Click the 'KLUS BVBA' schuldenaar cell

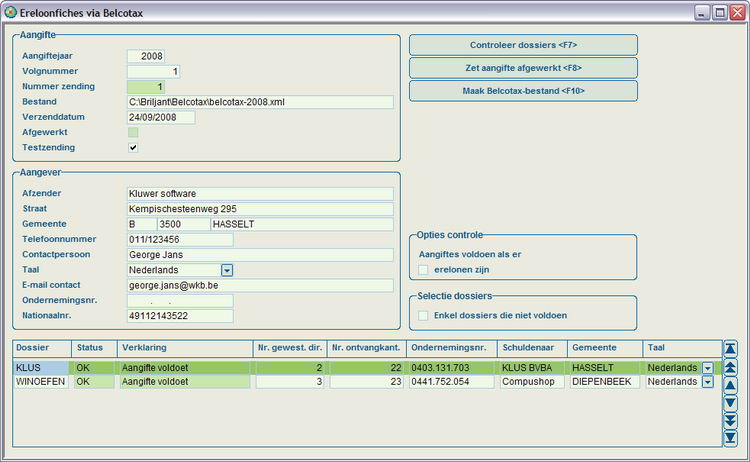(532, 368)
